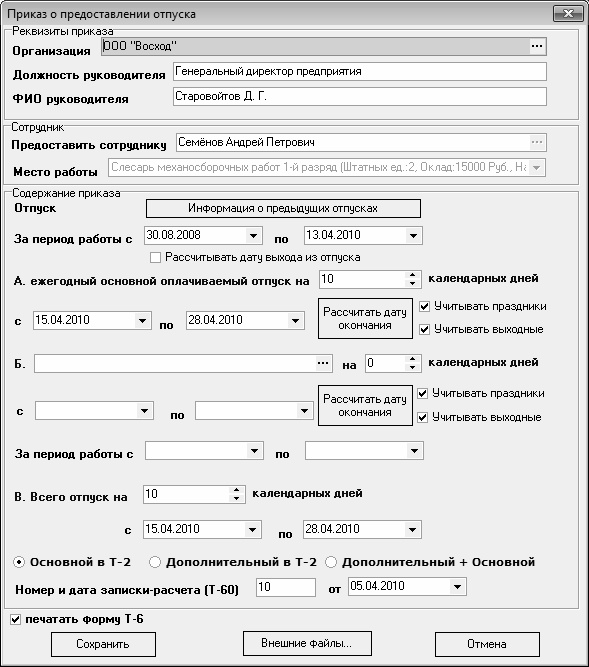Viewport: 589px width, 667px height.
Task: Click 'ФИО руководителя' field with Старовойтов
Action: coord(360,97)
